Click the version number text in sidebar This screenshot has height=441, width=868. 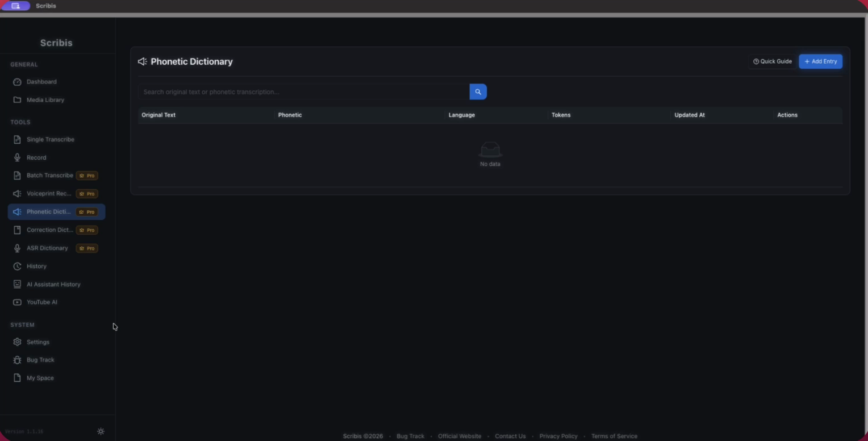[24, 431]
